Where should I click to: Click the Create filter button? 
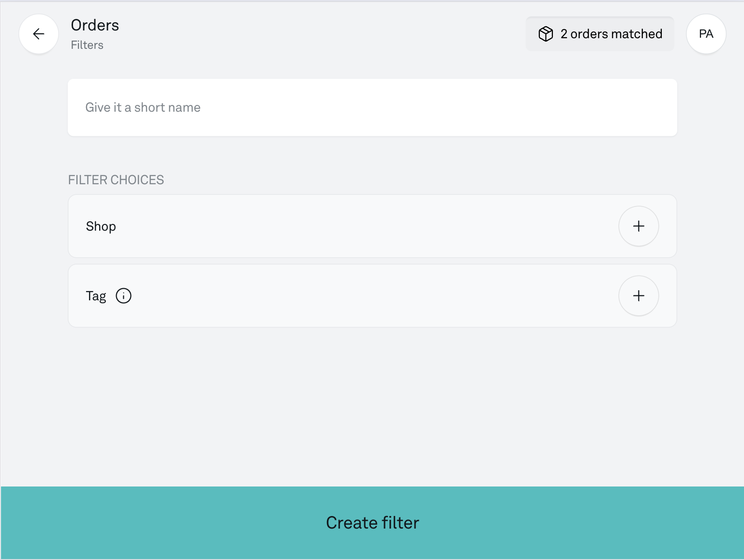[372, 523]
